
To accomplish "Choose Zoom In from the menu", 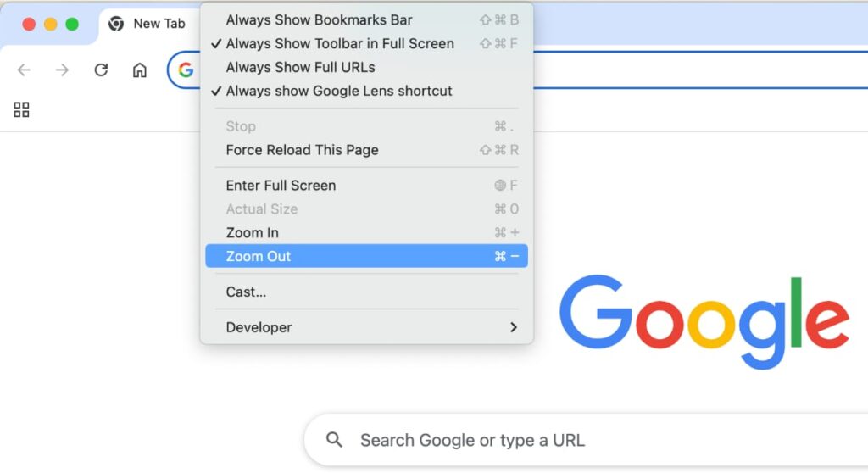I will [253, 232].
